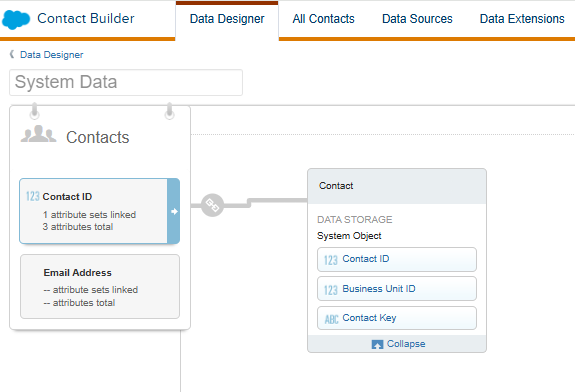The height and width of the screenshot is (392, 575).
Task: Click the 123 icon beside Business Unit ID
Action: point(331,290)
